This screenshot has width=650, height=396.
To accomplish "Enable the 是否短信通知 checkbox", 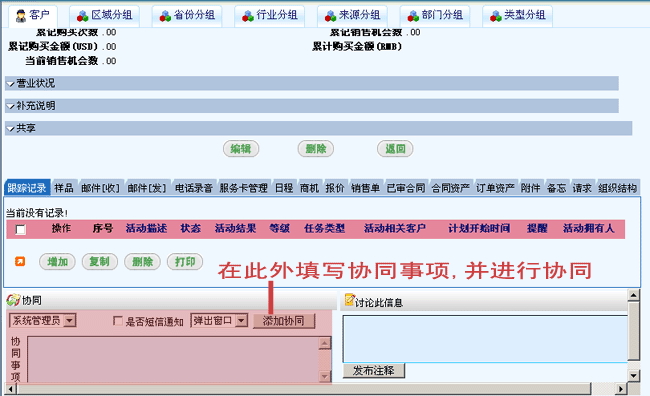I will click(x=118, y=321).
